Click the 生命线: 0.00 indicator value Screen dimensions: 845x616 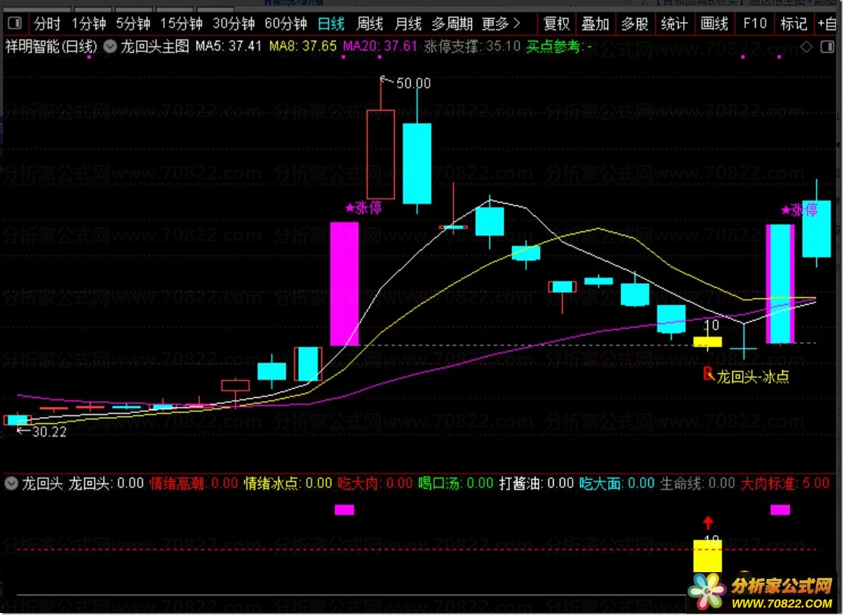point(698,484)
